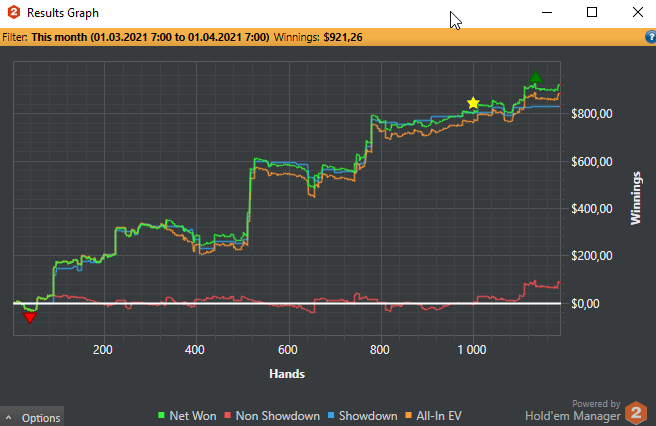Click the 1 000 hands axis label
Screen dimensions: 656x426
tap(472, 349)
